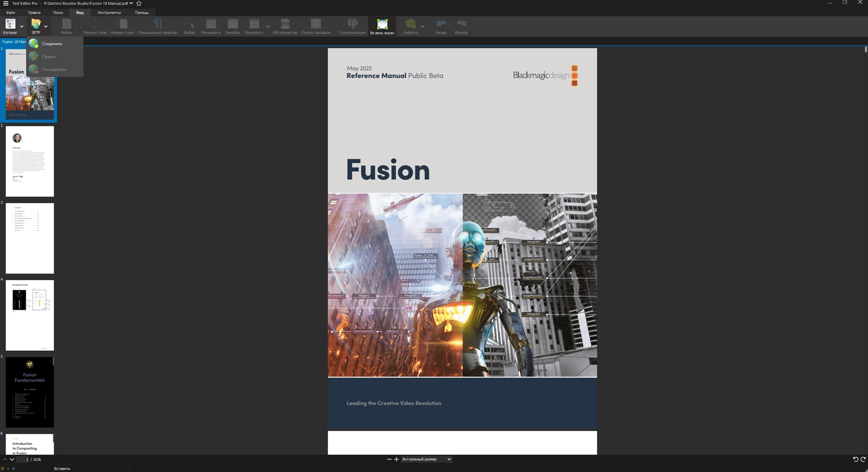The image size is (868, 472).
Task: Zoom in with the plus icon
Action: pos(396,459)
